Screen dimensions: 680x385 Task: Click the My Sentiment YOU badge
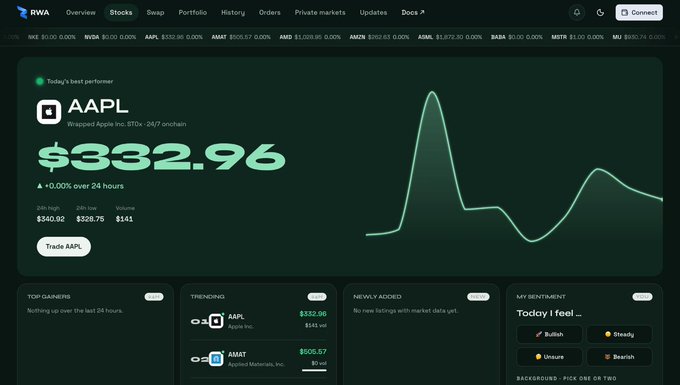click(x=642, y=297)
